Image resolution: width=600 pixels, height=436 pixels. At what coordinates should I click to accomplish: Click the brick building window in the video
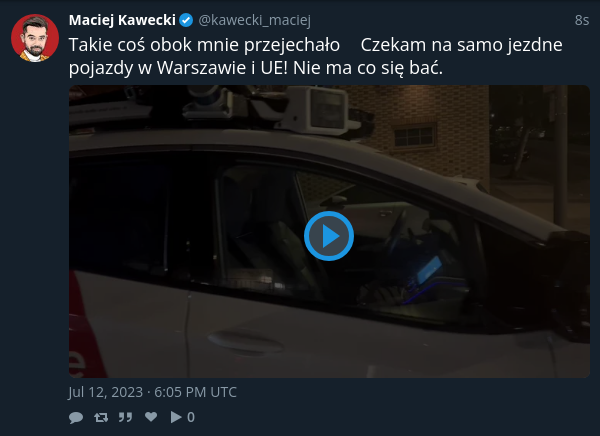coord(415,135)
